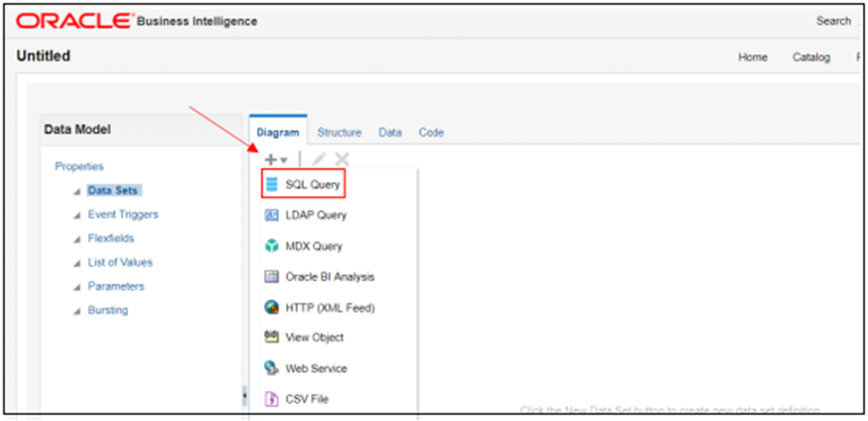Image resolution: width=868 pixels, height=421 pixels.
Task: Click the HTTP (XML Feed) globe icon
Action: pyautogui.click(x=272, y=307)
